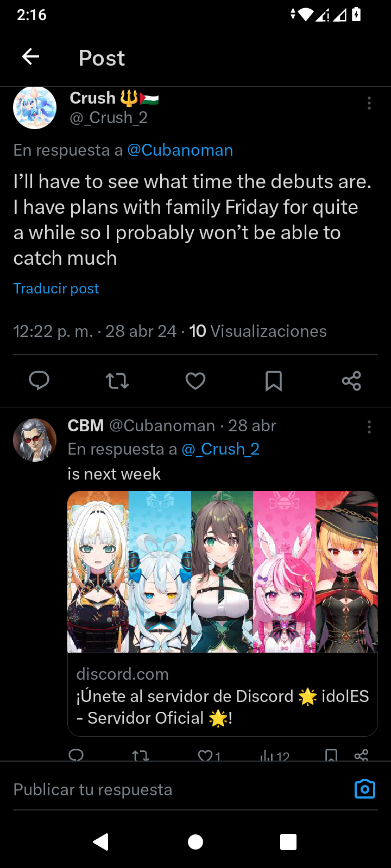Open Crush's profile picture

(x=35, y=107)
